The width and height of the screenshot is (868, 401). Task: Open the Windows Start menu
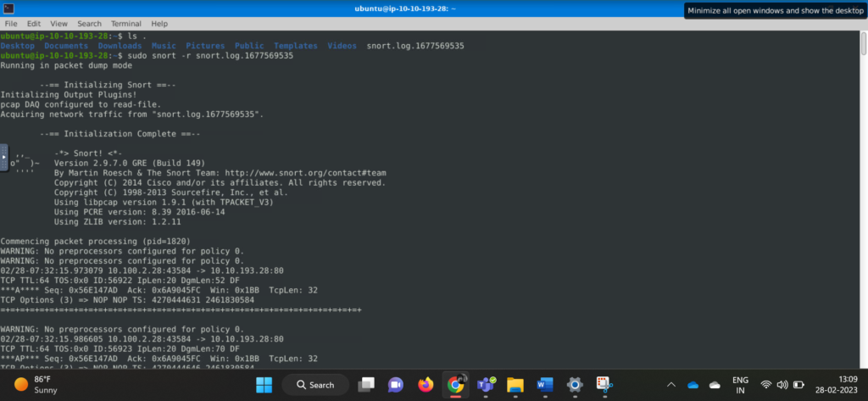pyautogui.click(x=264, y=385)
